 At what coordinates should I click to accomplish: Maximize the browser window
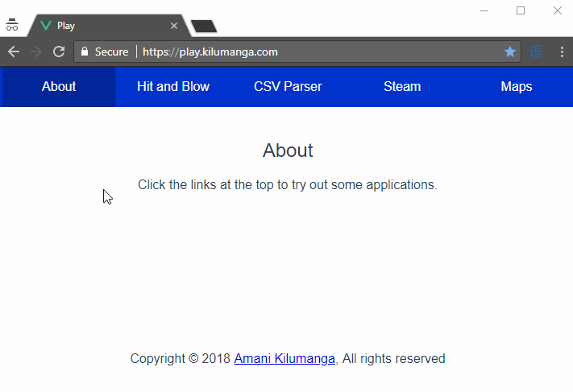(521, 10)
